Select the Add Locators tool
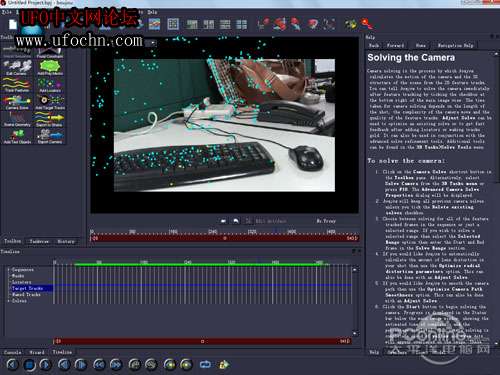Image resolution: width=500 pixels, height=375 pixels. coord(50,84)
